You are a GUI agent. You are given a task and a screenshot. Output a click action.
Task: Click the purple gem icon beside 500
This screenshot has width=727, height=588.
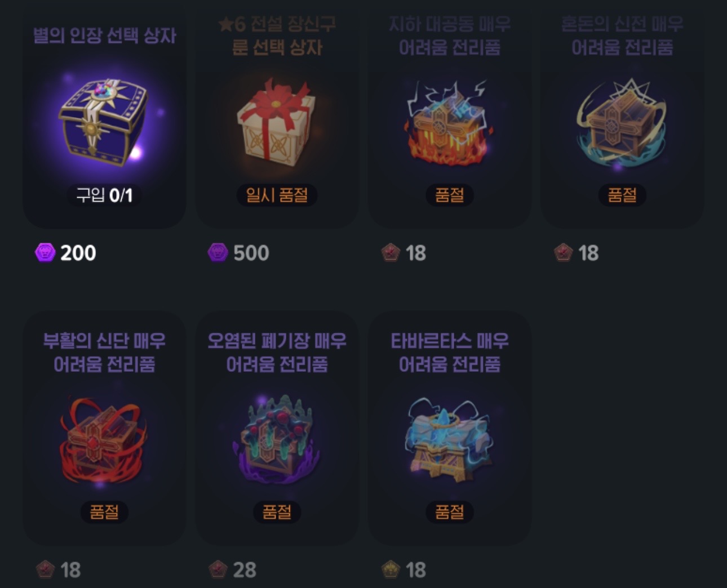218,252
